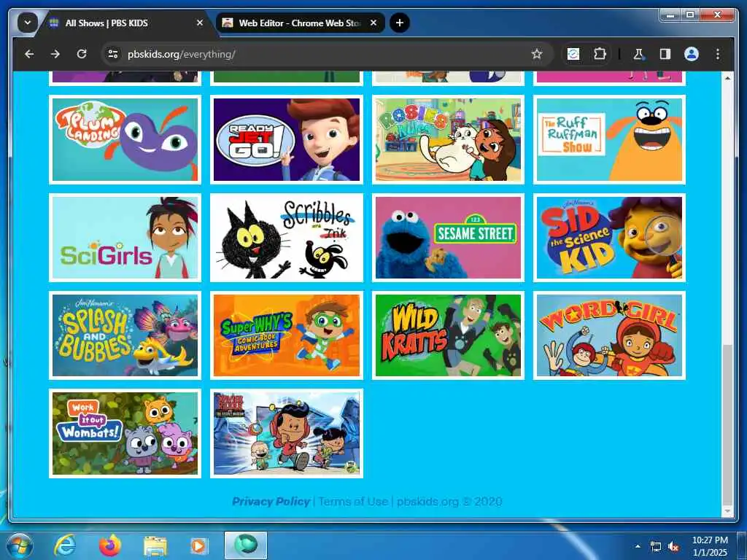Screen dimensions: 747x560
Task: Open Chrome three-dot menu
Action: (718, 54)
